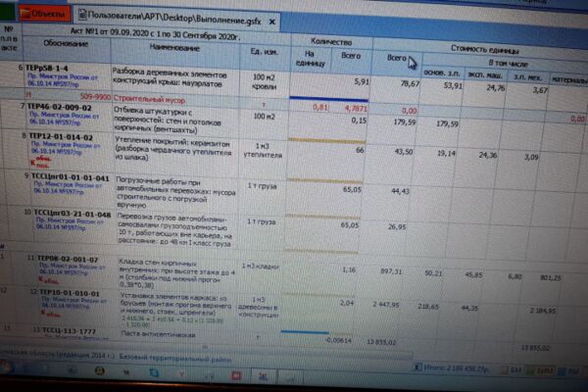Click unit cost 179,59 in Всего column

[x=404, y=122]
